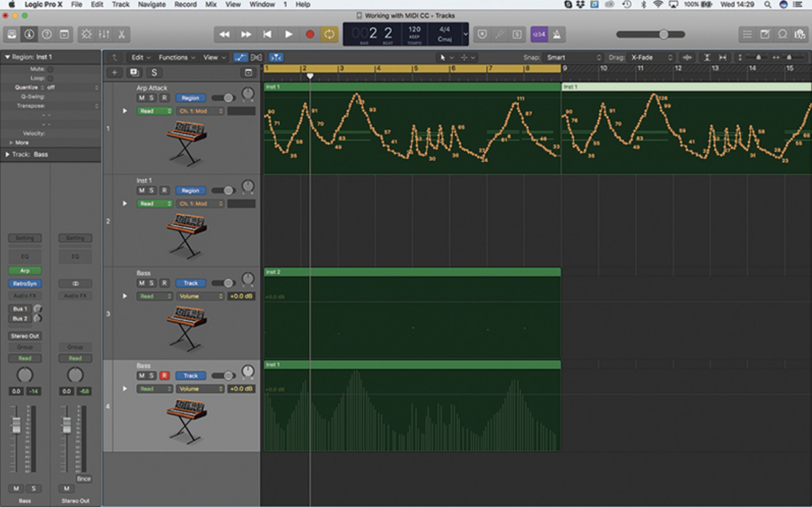Open the Drag X-Fade dropdown
Image resolution: width=812 pixels, height=507 pixels.
[651, 58]
